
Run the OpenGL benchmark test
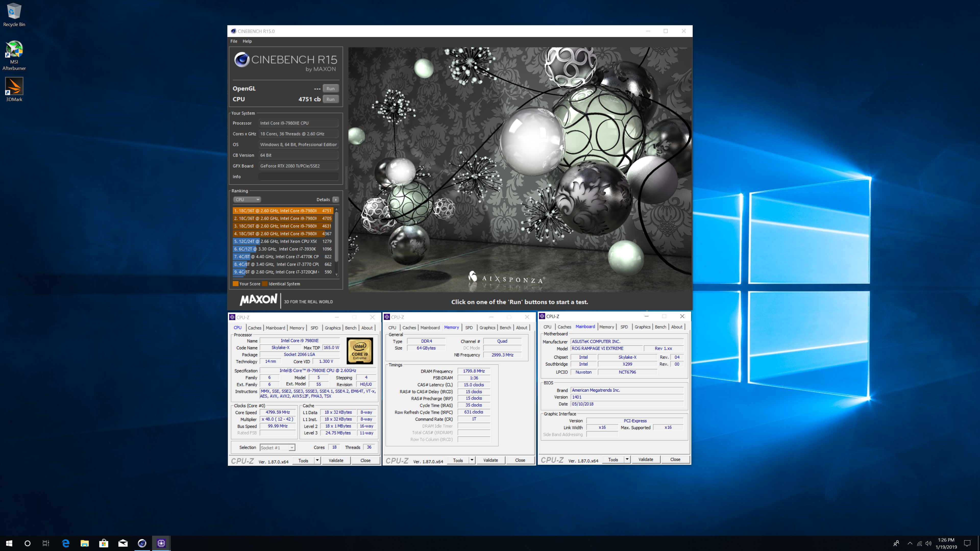pos(330,88)
